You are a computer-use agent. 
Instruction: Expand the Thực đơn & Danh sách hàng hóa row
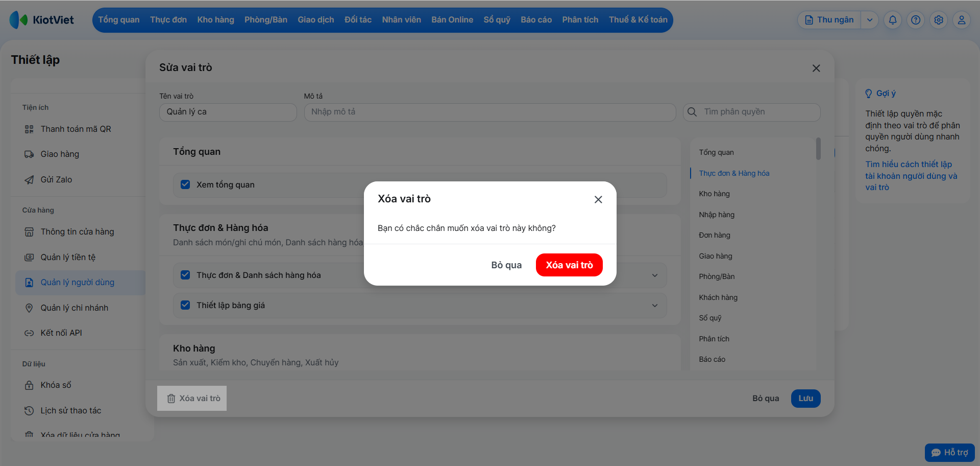tap(655, 275)
